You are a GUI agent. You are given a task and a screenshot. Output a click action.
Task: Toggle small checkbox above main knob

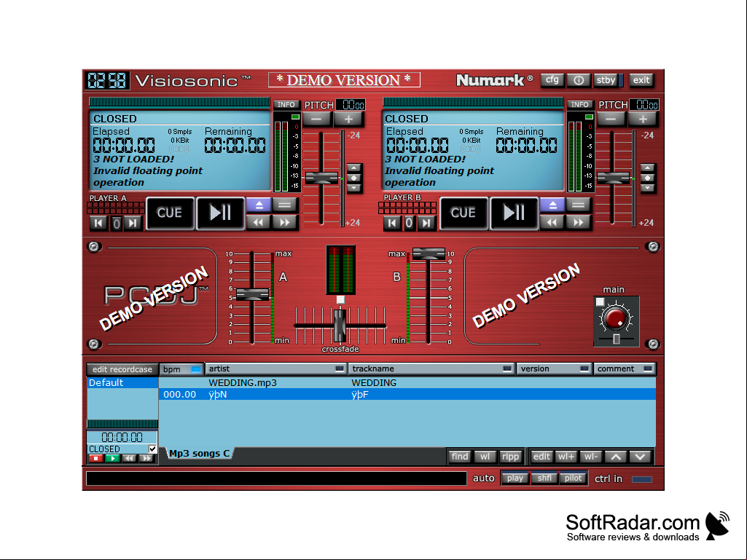[x=601, y=301]
